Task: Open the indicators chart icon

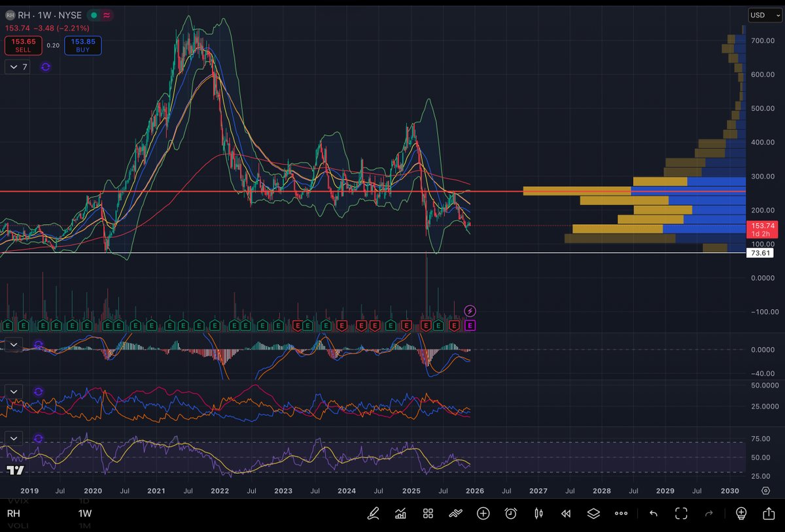Action: (400, 513)
